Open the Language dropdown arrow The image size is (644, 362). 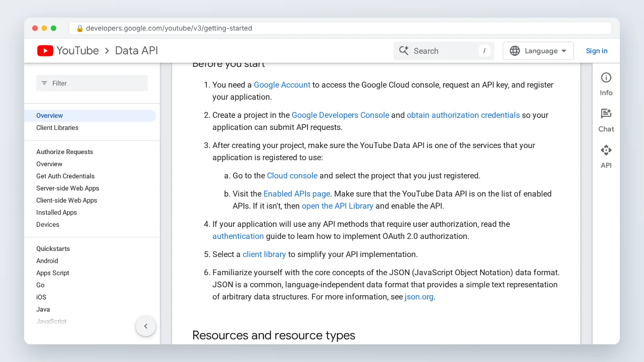(564, 51)
